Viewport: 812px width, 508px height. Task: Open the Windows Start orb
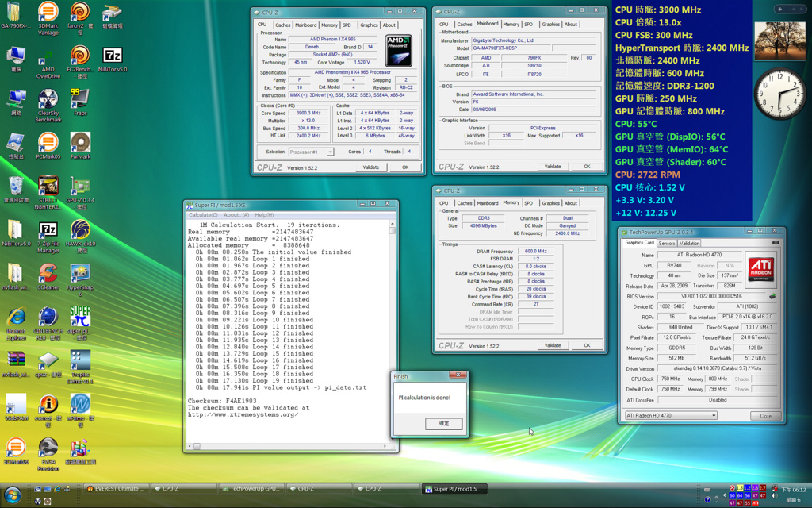[13, 494]
